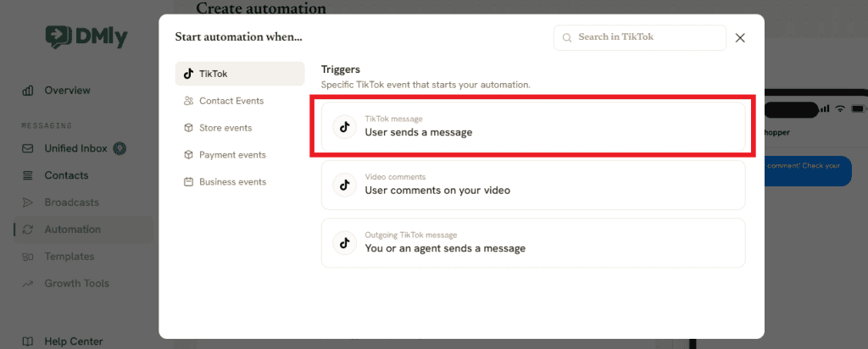Click the envelope icon beside Unified Inbox
This screenshot has height=349, width=868.
tap(27, 148)
